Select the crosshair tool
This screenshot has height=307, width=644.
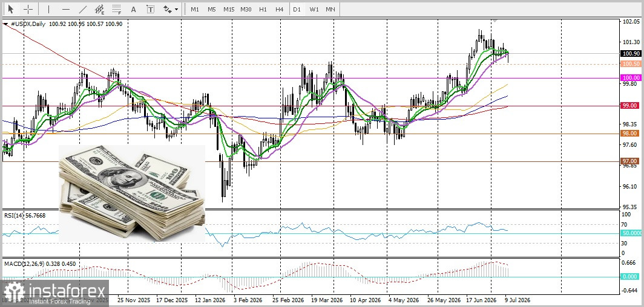click(x=28, y=9)
